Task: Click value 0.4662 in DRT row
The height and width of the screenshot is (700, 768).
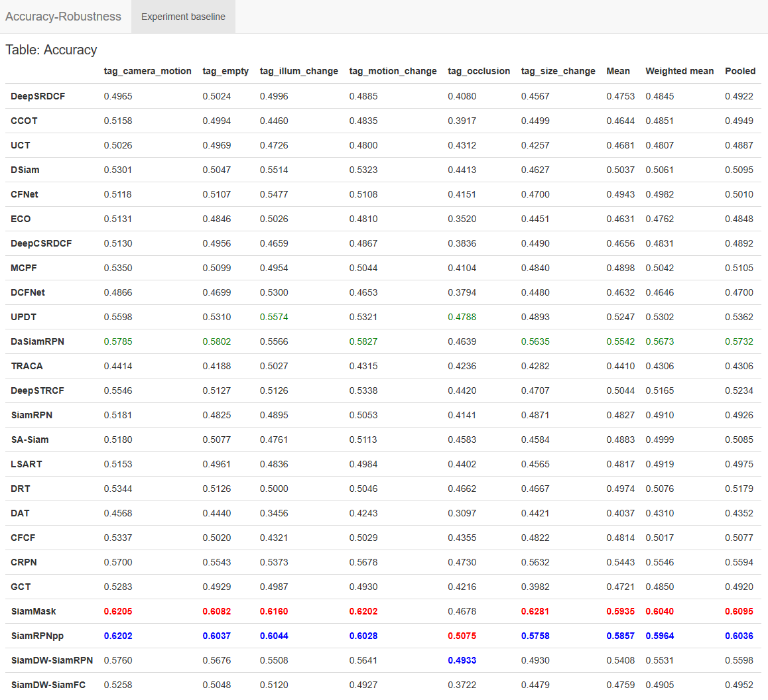Action: tap(462, 489)
